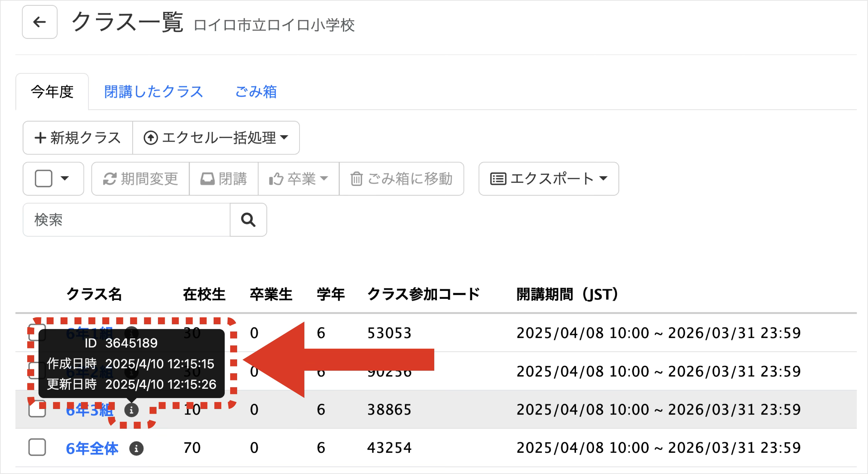Toggle the select-all checkbox
This screenshot has width=868, height=474.
[x=43, y=178]
